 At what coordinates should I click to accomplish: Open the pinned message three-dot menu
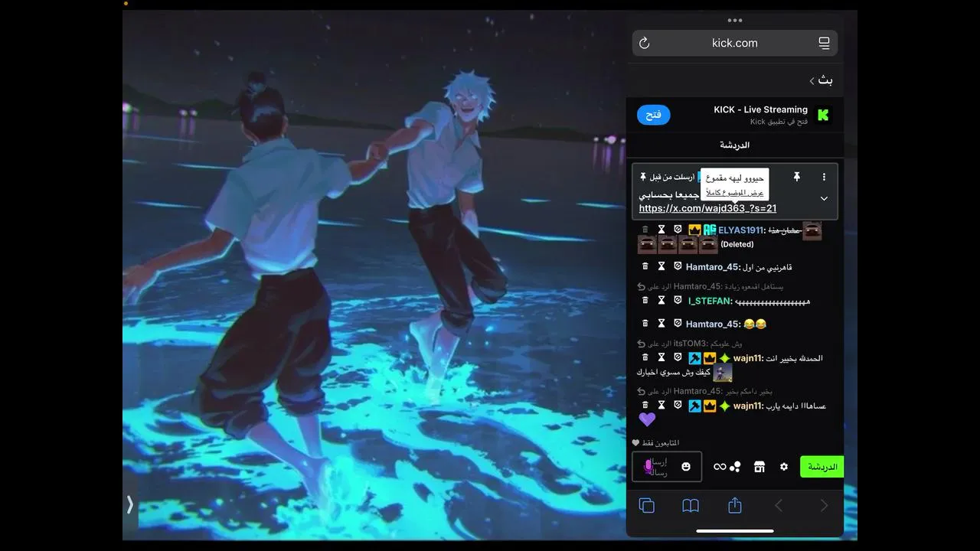point(824,177)
